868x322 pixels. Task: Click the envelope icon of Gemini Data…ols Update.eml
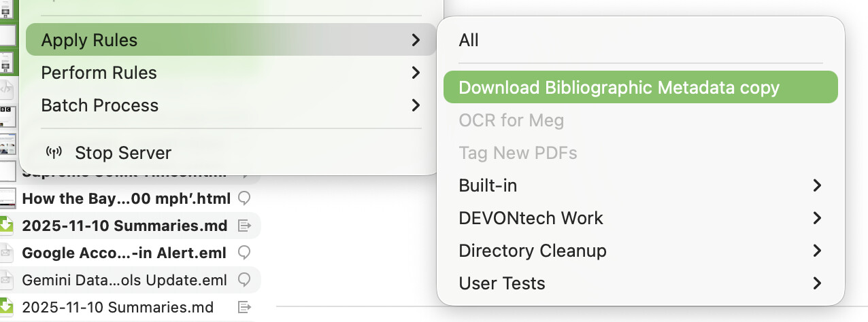[x=6, y=280]
